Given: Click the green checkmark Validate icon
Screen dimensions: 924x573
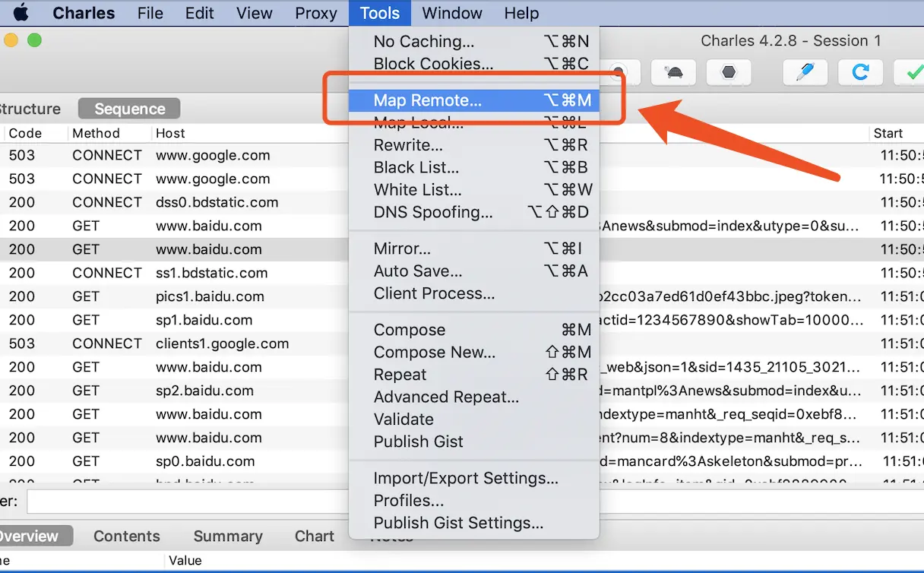Looking at the screenshot, I should click(x=910, y=72).
